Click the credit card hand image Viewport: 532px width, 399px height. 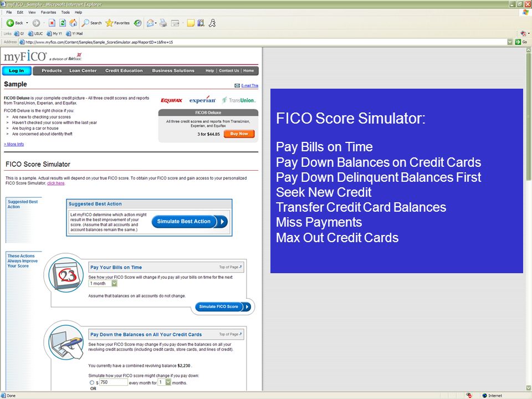coord(66,342)
